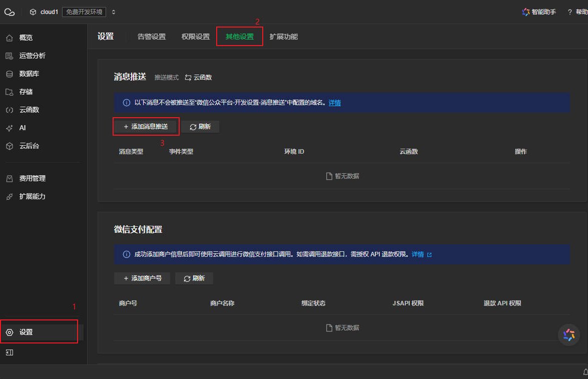
Task: Click the cloud1 environment cube icon
Action: (x=33, y=12)
